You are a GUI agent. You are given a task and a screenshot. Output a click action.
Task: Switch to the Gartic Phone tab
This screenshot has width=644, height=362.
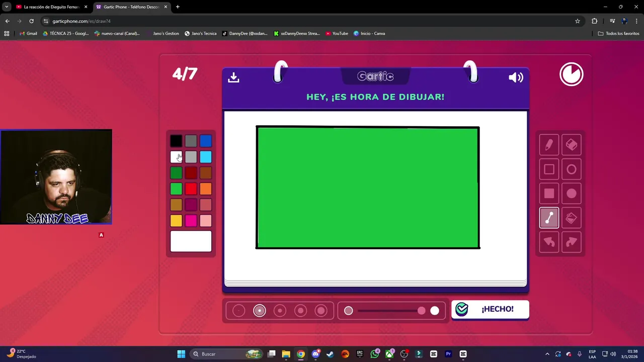click(x=131, y=7)
